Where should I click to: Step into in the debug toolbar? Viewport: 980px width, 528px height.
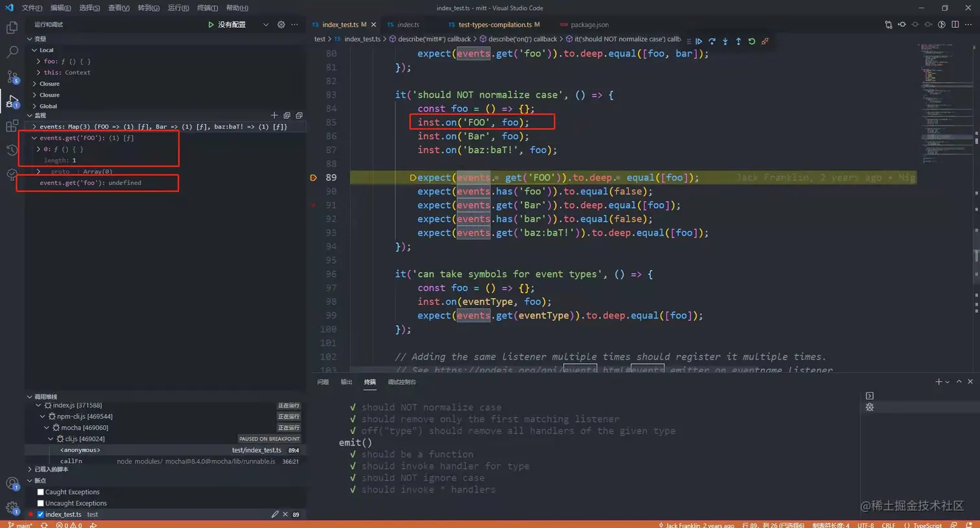point(725,41)
